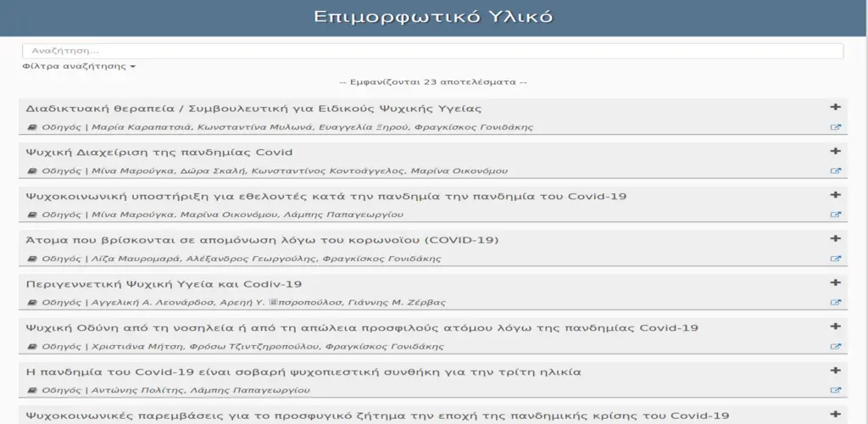868x424 pixels.
Task: Expand Άτομα που βρίσκονται σε απομόνωση plus
Action: (x=835, y=238)
